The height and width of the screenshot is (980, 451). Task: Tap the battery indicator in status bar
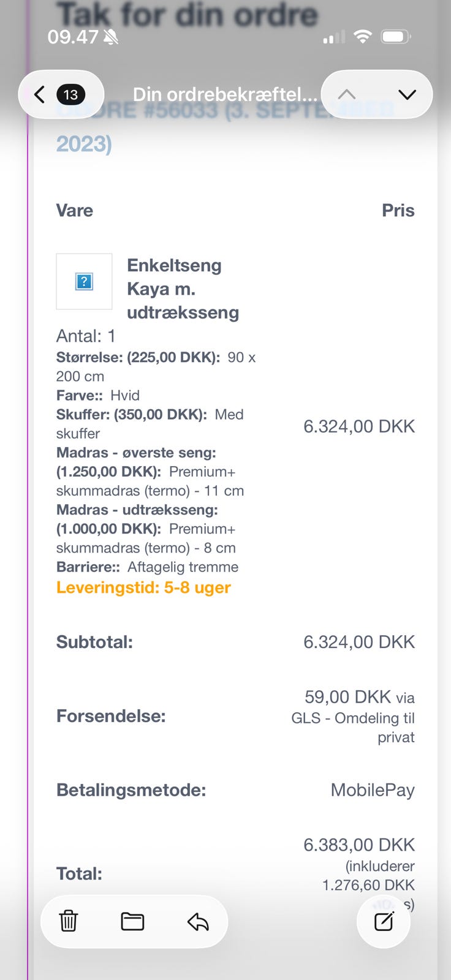point(396,37)
